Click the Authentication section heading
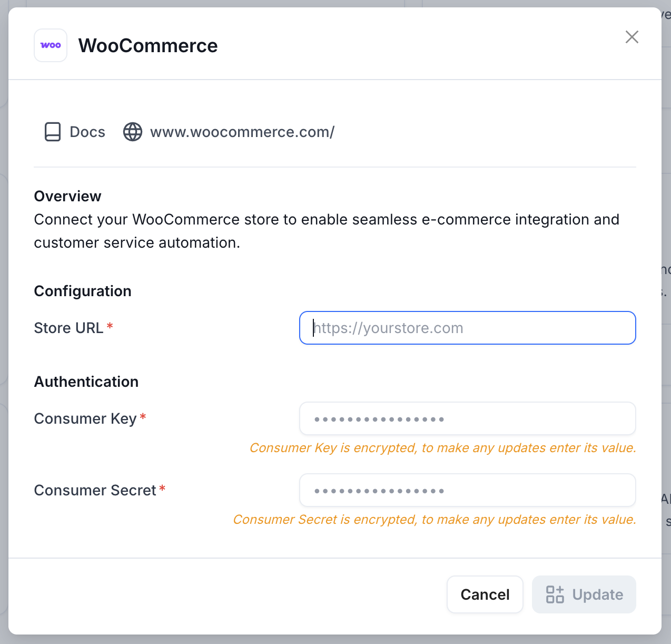The width and height of the screenshot is (671, 644). [86, 382]
